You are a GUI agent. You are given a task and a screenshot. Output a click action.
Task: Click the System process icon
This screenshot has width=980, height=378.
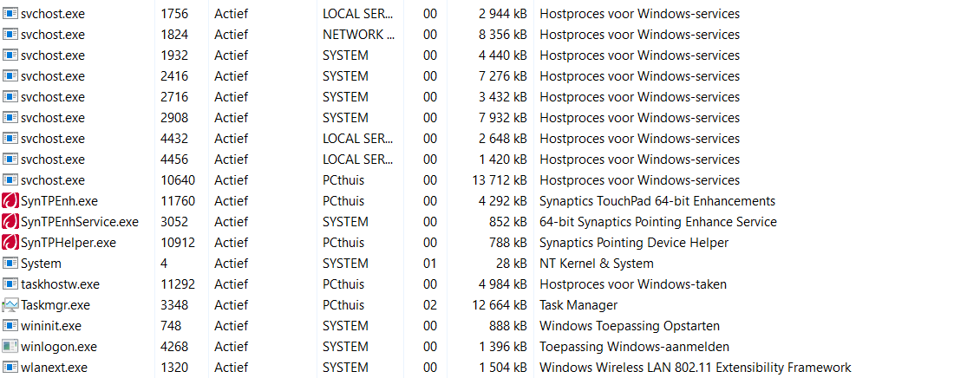click(x=10, y=264)
